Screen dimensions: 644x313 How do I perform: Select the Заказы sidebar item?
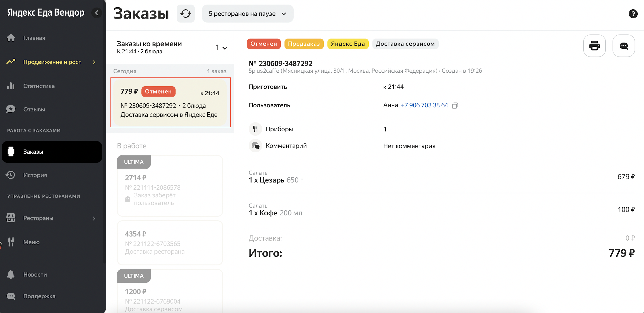point(52,152)
